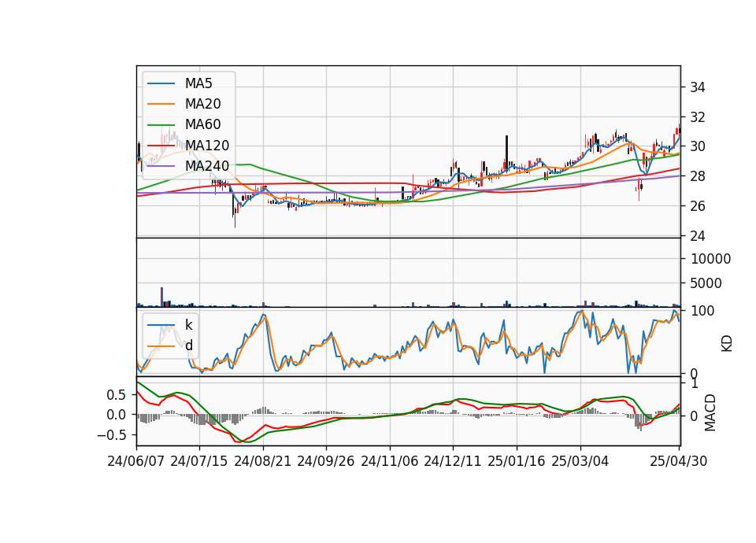The width and height of the screenshot is (756, 543).
Task: Click the 24/07/15 date label
Action: pos(199,462)
